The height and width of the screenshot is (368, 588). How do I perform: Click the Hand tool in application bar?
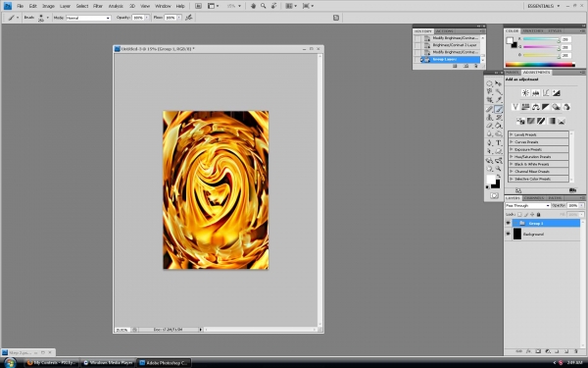253,6
